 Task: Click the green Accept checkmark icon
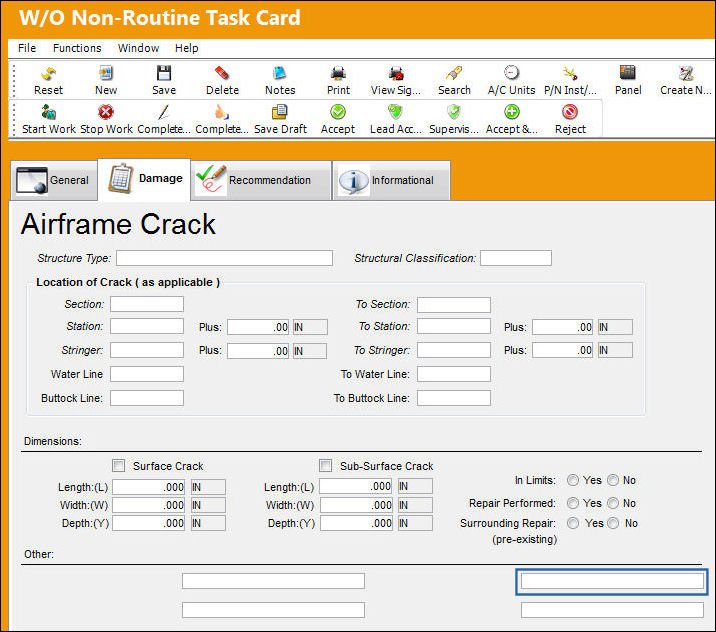click(338, 112)
